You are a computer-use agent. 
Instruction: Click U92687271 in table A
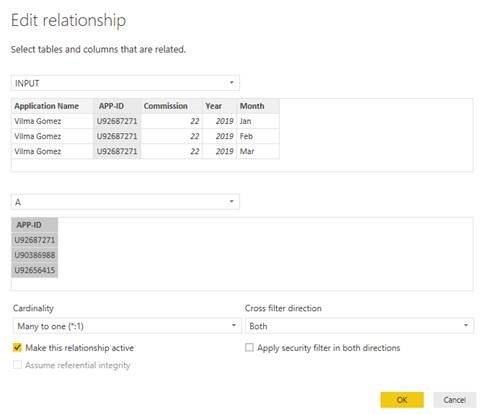tap(35, 240)
